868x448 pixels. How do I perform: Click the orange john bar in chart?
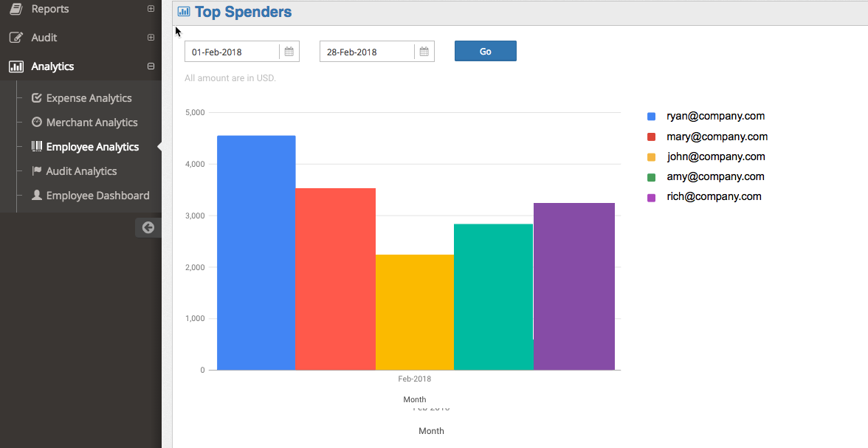[x=414, y=311]
